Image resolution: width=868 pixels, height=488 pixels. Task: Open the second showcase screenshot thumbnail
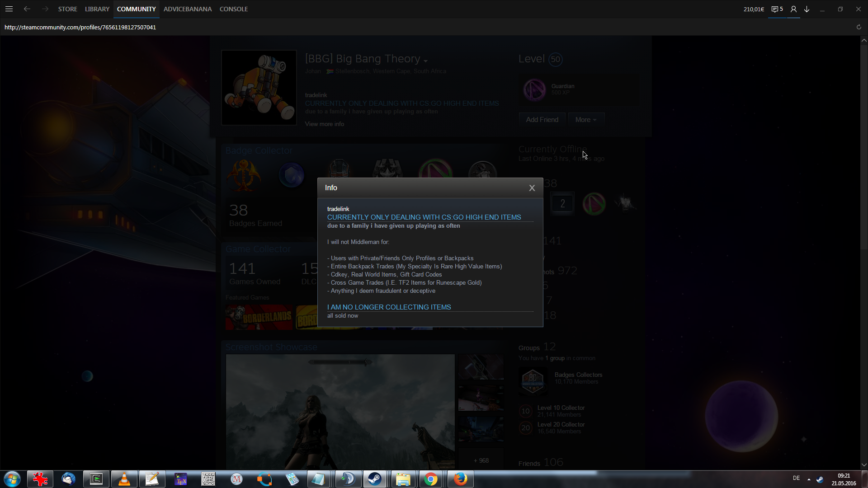pyautogui.click(x=481, y=398)
